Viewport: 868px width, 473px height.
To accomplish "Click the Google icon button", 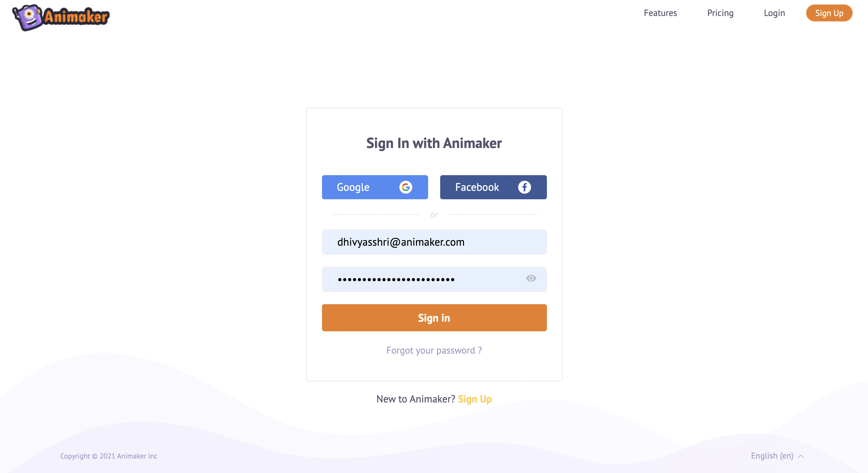I will click(406, 187).
